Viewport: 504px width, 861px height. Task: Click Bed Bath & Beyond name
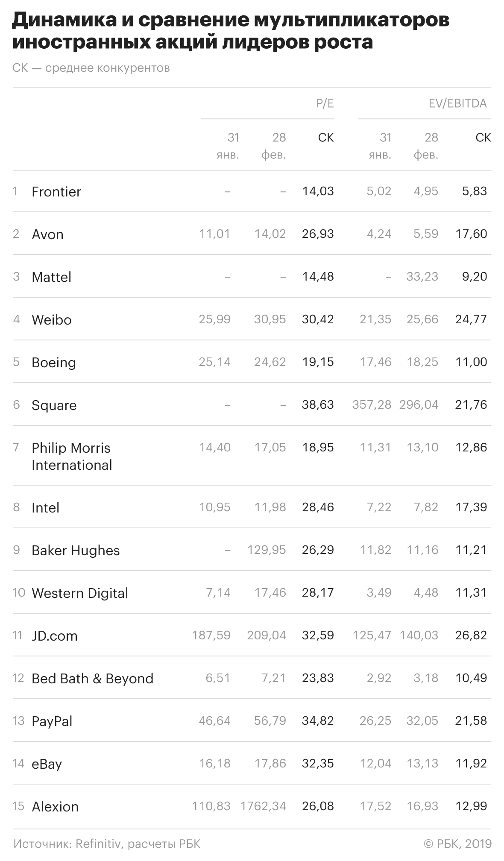coord(92,679)
